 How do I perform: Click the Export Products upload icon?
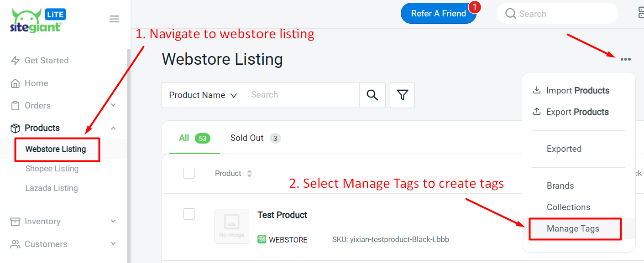point(537,112)
